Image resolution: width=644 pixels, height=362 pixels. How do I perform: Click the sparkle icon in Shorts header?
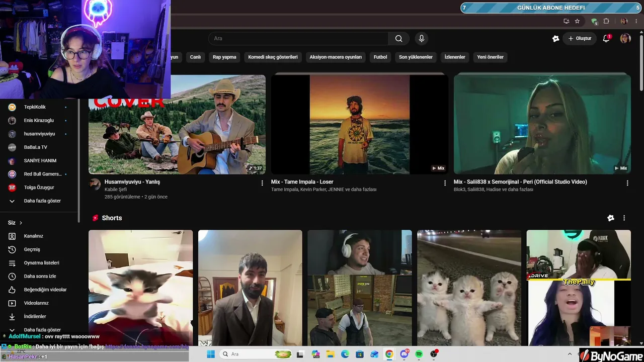click(611, 218)
